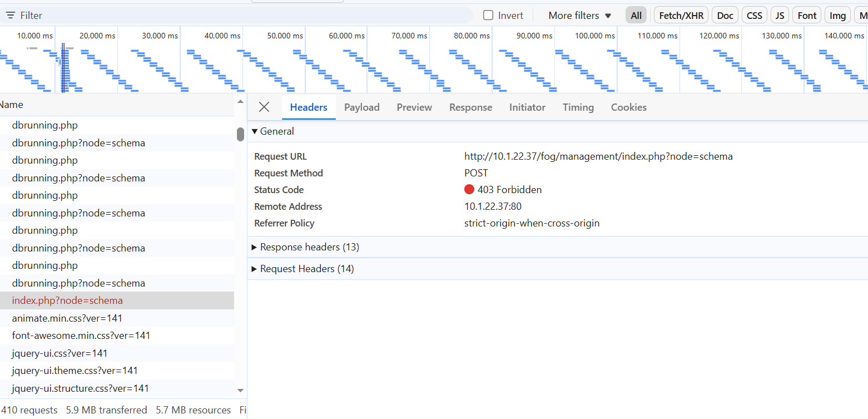
Task: Filter requests by CSS type
Action: 755,16
